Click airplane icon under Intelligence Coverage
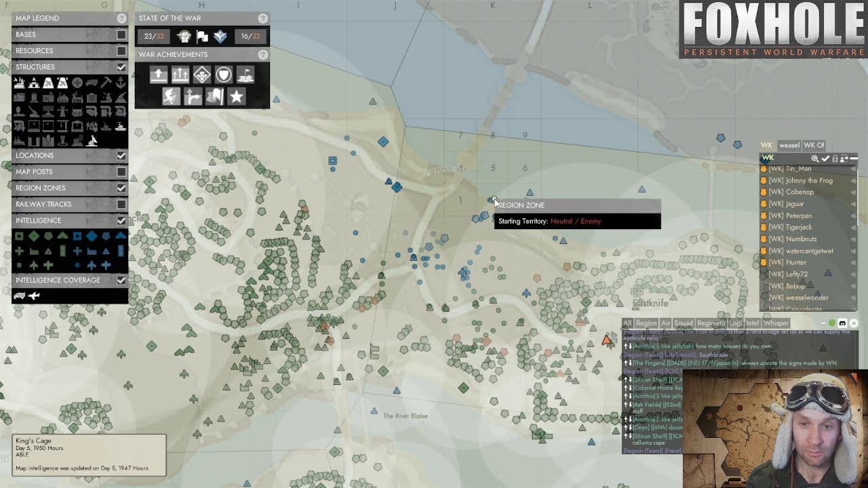The image size is (868, 488). coord(34,296)
